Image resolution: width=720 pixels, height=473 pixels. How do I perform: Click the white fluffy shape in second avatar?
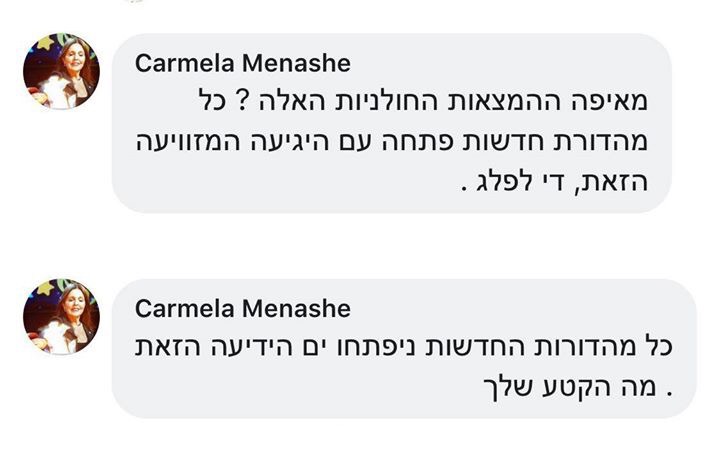pos(53,338)
